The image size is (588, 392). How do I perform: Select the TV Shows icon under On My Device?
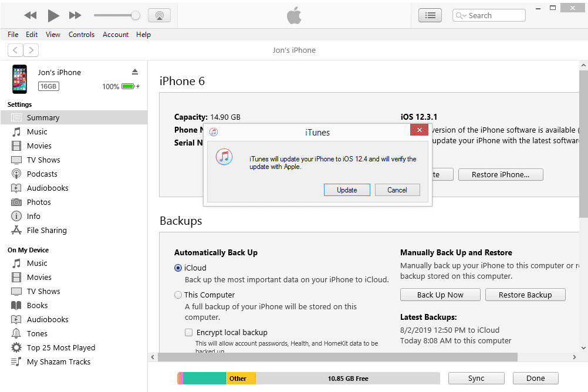(16, 292)
